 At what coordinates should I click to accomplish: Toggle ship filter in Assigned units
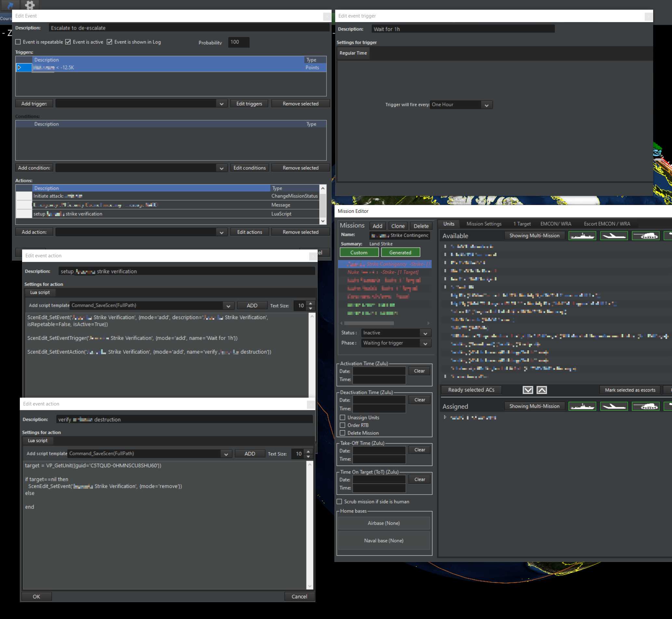coord(582,406)
